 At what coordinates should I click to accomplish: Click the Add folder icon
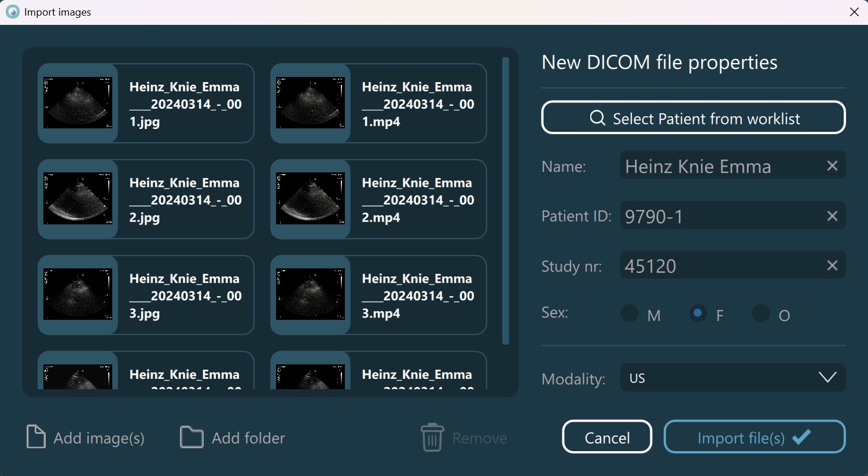coord(192,437)
